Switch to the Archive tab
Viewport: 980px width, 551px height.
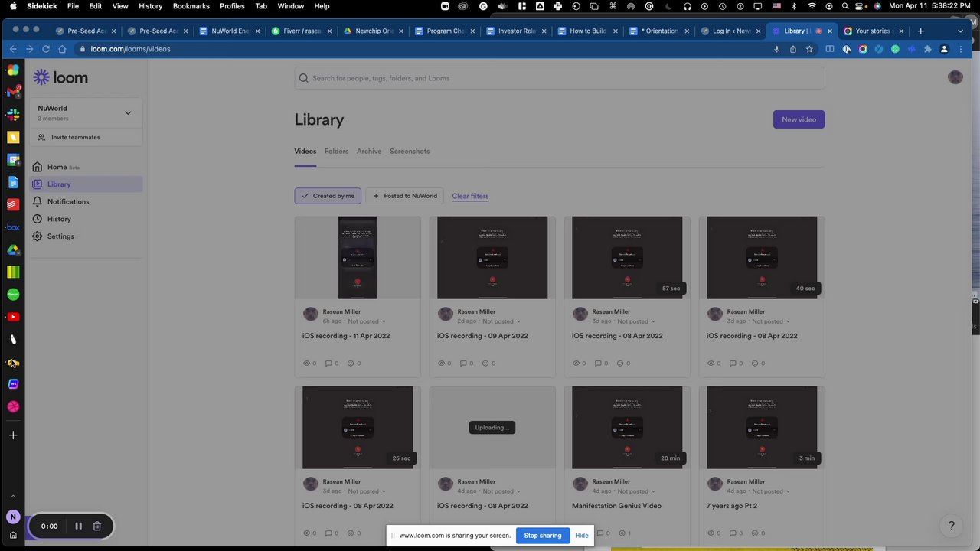(x=369, y=152)
